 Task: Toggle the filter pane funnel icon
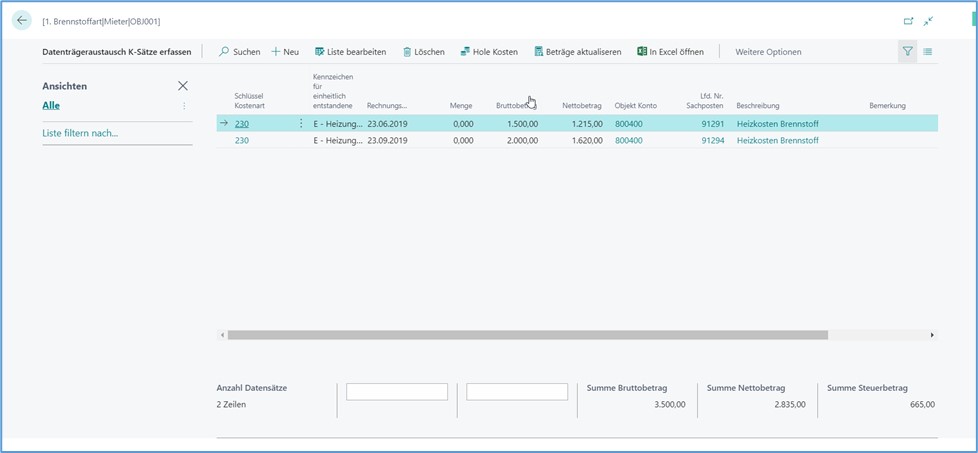coord(907,52)
